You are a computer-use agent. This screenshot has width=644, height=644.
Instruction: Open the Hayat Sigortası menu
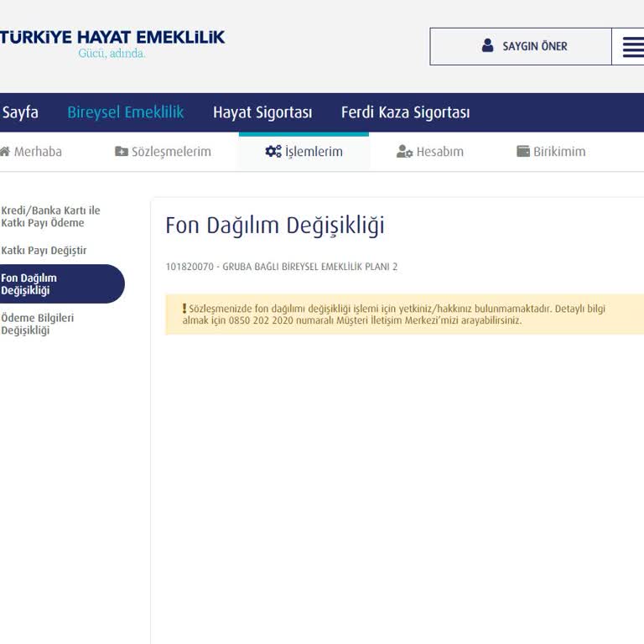coord(262,112)
